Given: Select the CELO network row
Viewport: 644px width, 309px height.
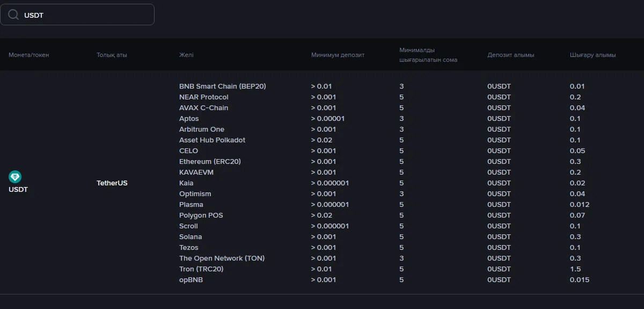Looking at the screenshot, I should pos(188,150).
